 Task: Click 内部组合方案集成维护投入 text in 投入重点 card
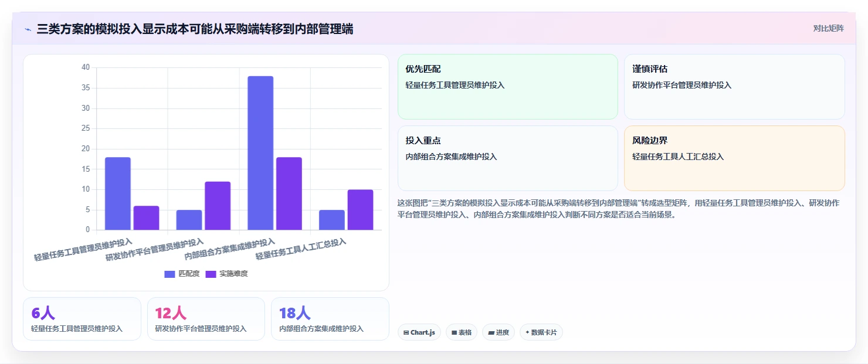tap(451, 157)
